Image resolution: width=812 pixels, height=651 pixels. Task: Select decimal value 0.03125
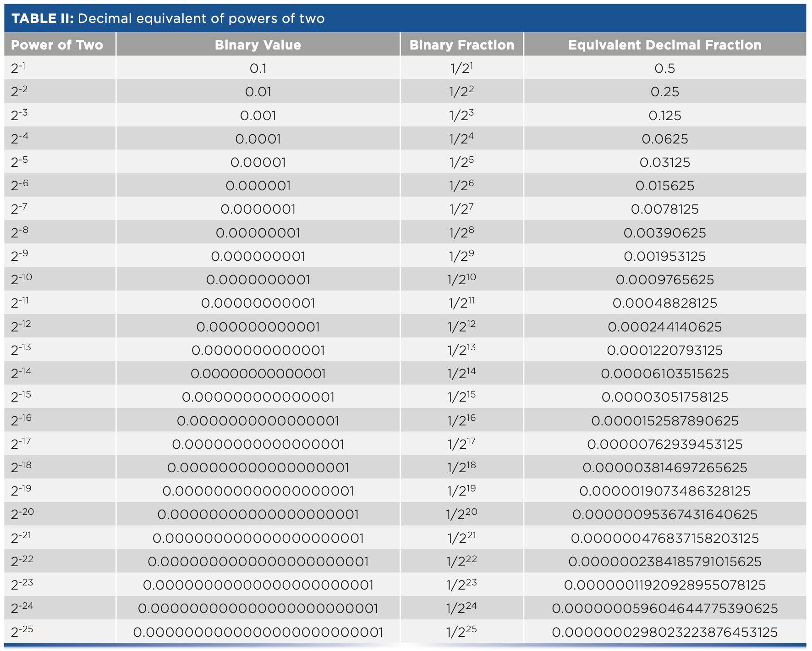point(664,162)
